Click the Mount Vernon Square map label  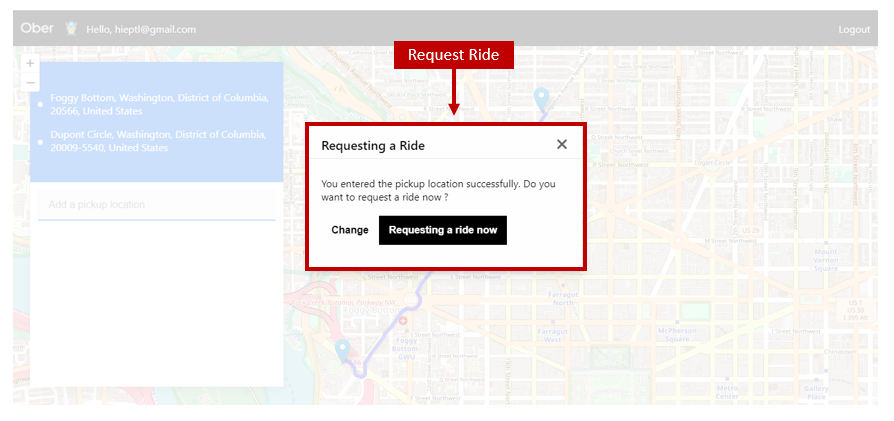tap(826, 260)
